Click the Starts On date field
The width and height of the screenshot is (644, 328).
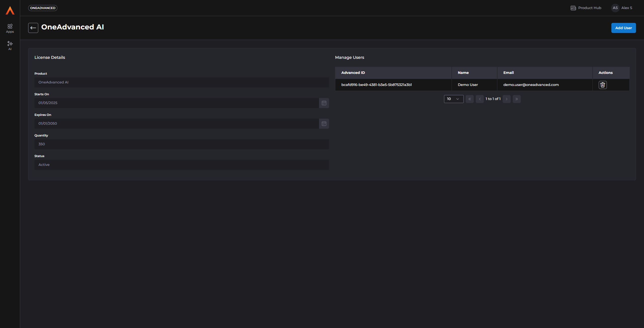177,103
